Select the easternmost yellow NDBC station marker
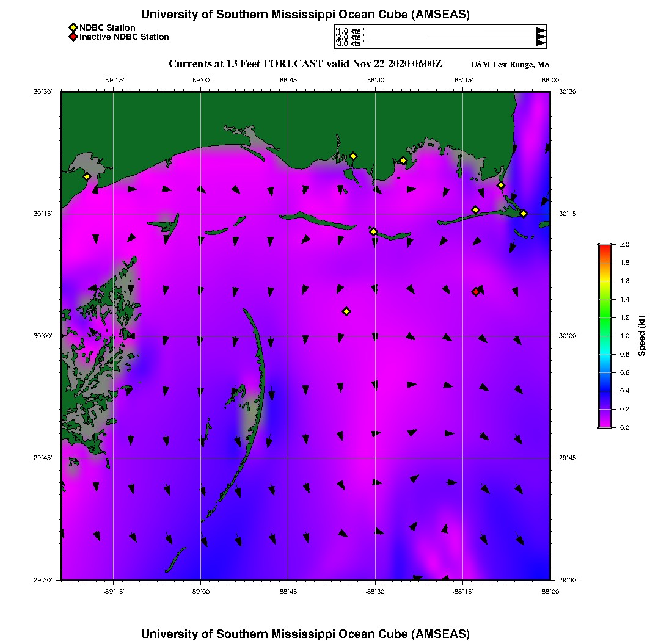Screen dimensions: 672x641 (x=524, y=214)
